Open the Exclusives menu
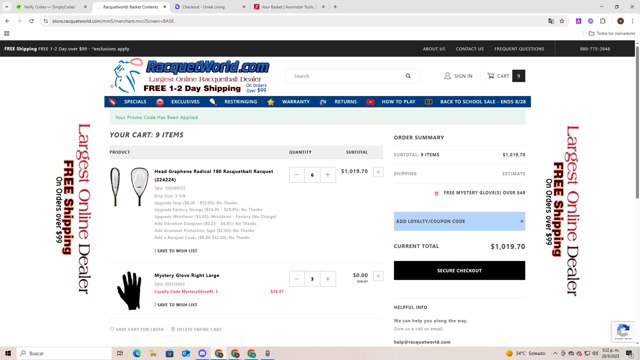The height and width of the screenshot is (360, 640). tap(185, 102)
